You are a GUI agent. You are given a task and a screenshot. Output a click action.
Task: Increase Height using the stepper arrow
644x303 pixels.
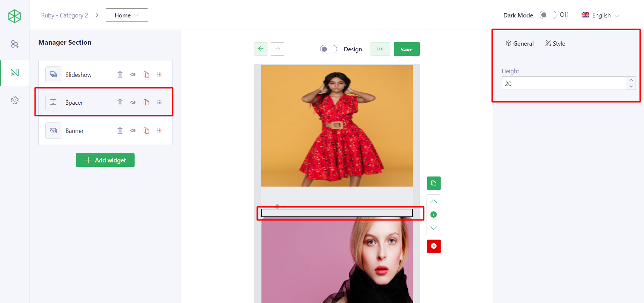631,81
